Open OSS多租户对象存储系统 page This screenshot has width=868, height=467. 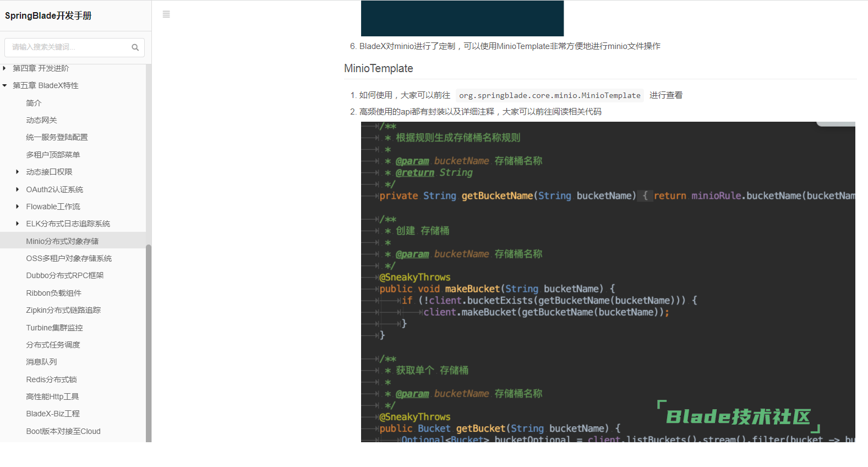[69, 258]
